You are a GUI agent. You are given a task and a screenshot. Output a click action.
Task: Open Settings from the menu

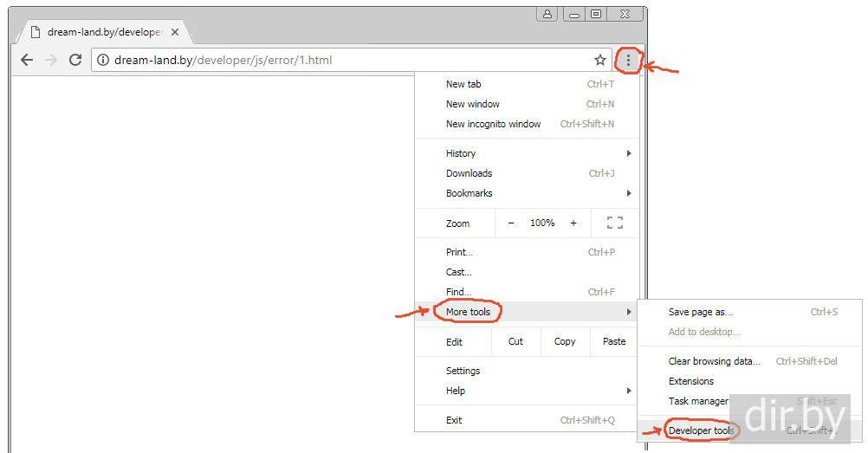527,371
